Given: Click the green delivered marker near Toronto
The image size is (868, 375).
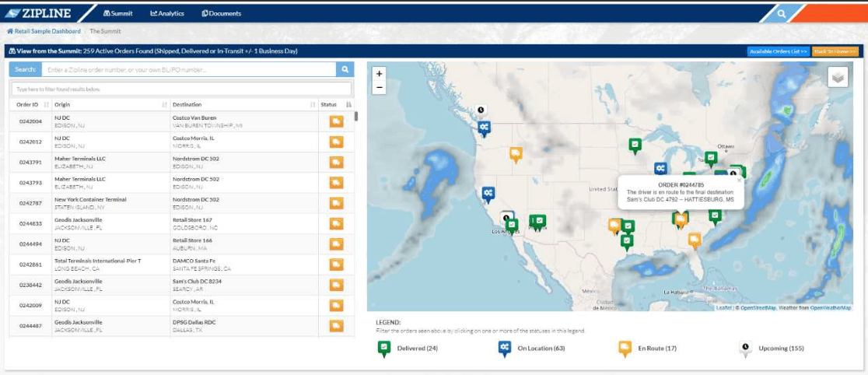Looking at the screenshot, I should click(x=711, y=159).
